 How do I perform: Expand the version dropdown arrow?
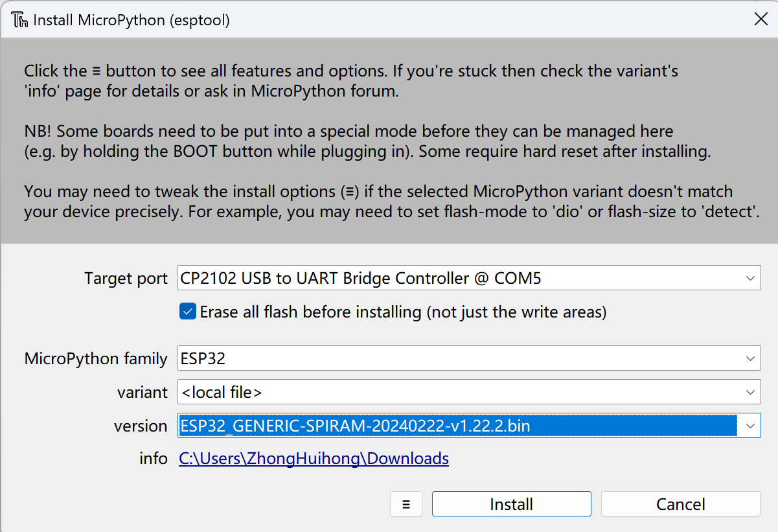click(x=750, y=426)
